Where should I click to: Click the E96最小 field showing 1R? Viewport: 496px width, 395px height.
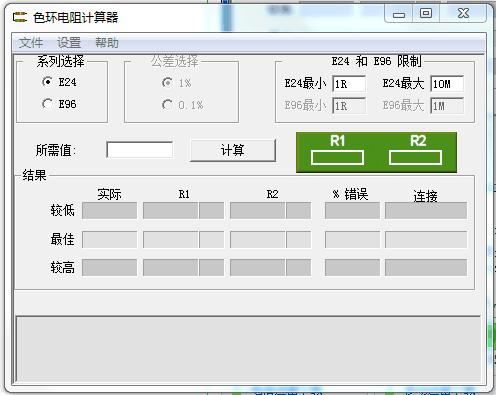[349, 106]
